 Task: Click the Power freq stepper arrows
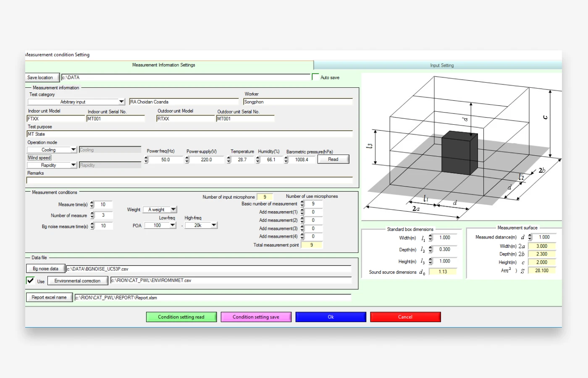[x=146, y=160]
